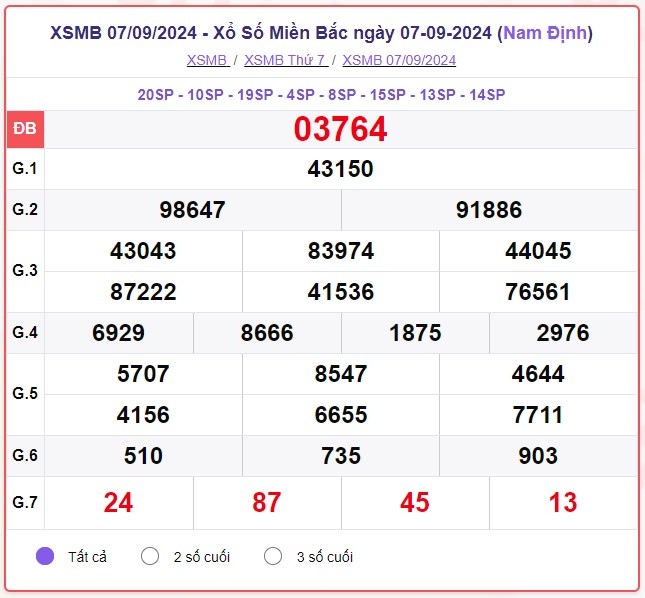Click the G.4 row label
The width and height of the screenshot is (645, 598).
click(x=25, y=332)
